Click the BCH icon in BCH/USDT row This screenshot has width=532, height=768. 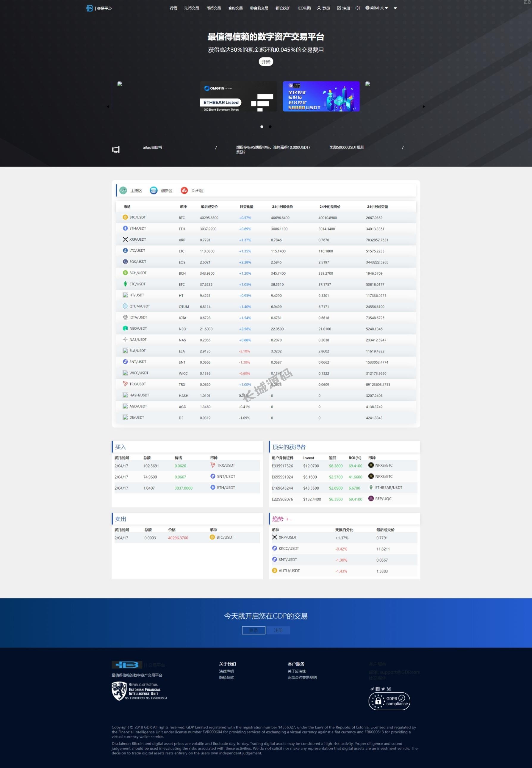(x=125, y=272)
